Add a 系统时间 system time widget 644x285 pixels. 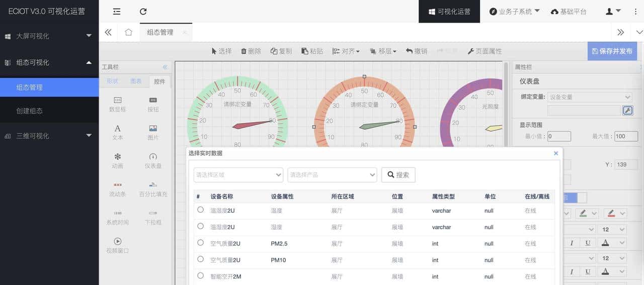click(x=117, y=217)
